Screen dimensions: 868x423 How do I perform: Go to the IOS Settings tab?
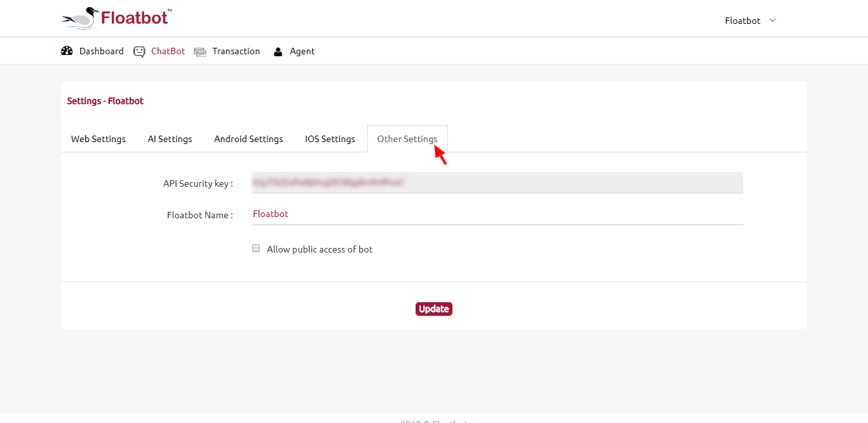click(330, 139)
